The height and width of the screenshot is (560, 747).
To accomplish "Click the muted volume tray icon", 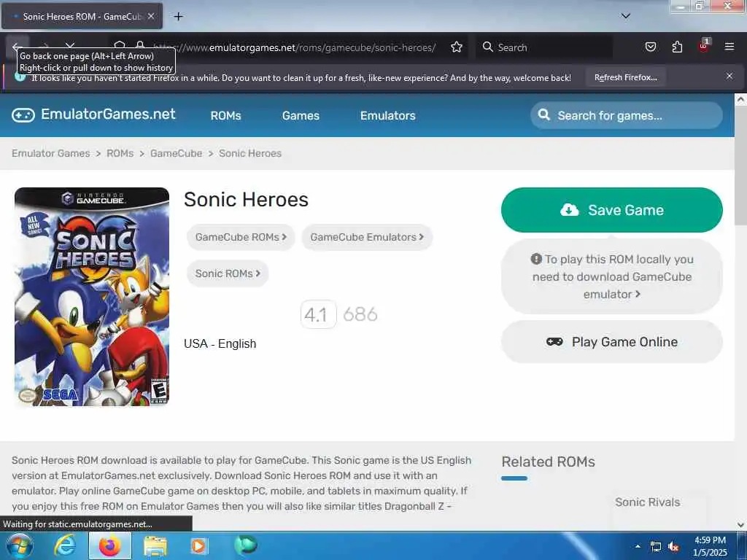I will 673,547.
